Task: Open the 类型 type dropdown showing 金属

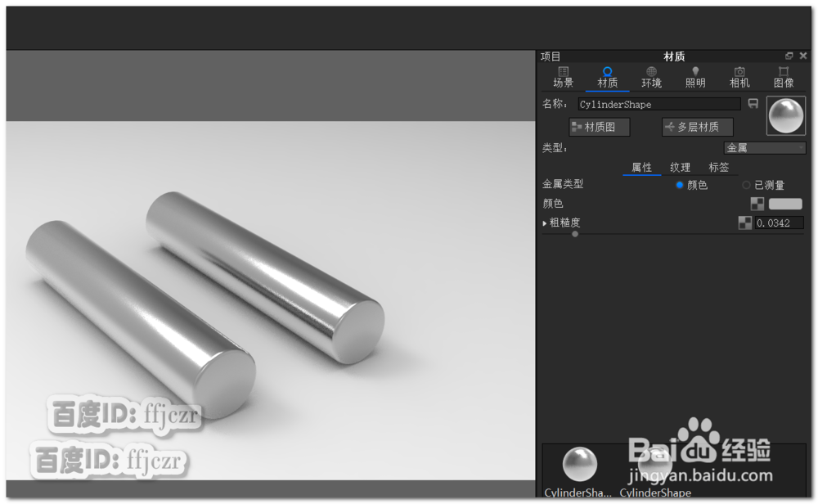Action: click(764, 148)
